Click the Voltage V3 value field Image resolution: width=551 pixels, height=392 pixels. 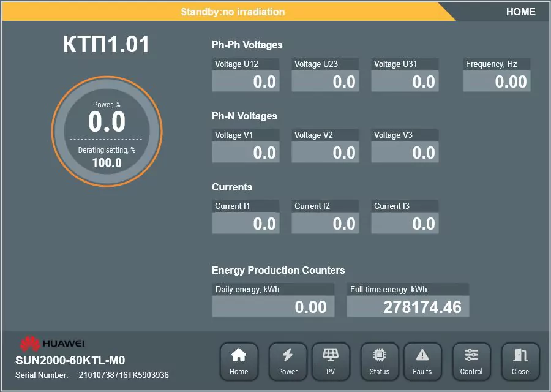coord(405,153)
